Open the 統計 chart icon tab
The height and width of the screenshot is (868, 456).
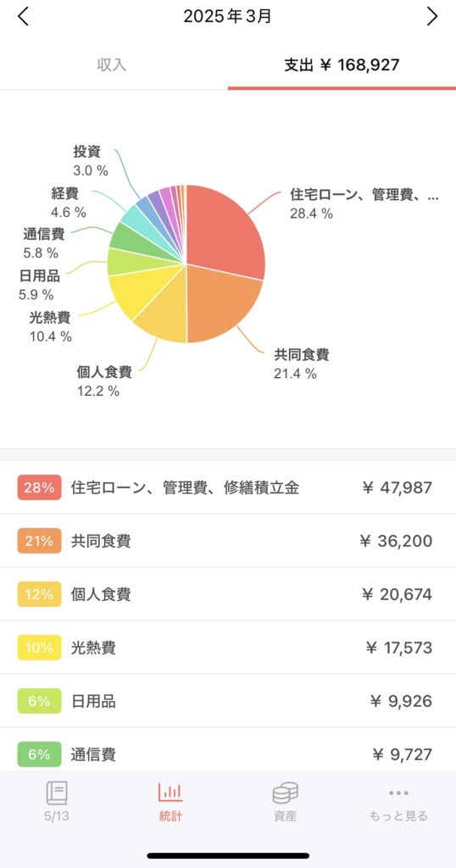click(x=170, y=801)
